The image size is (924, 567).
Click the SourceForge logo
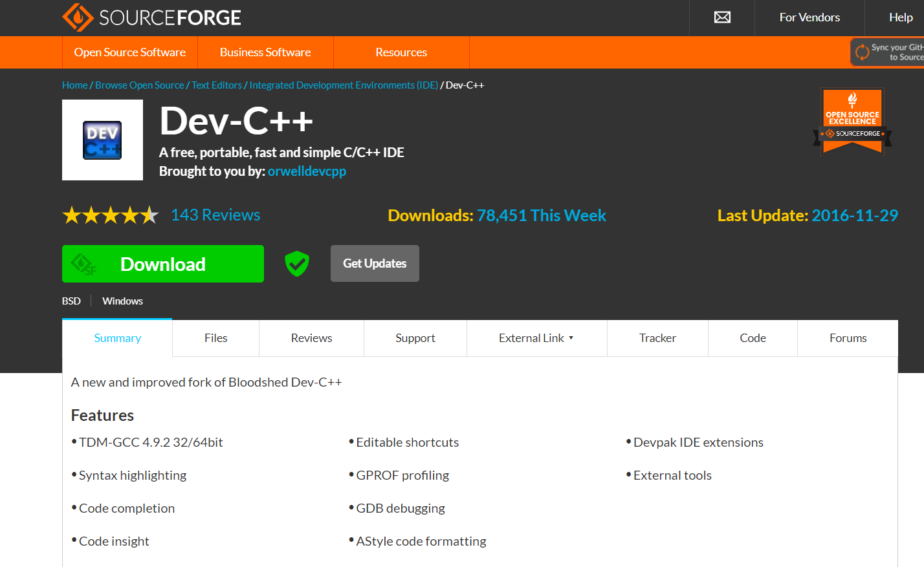[x=151, y=17]
